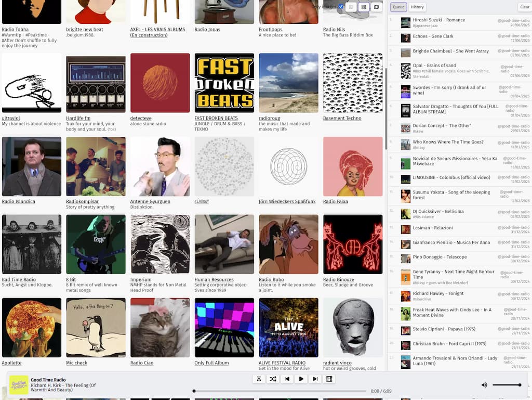Adjust the volume slider
The image size is (532, 400).
[506, 385]
